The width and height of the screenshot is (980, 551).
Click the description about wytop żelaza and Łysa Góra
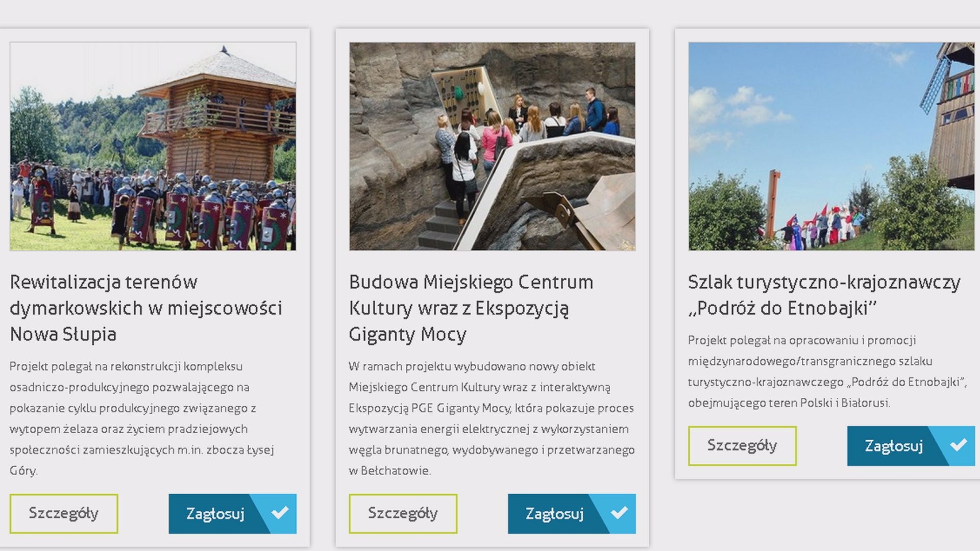coord(142,418)
